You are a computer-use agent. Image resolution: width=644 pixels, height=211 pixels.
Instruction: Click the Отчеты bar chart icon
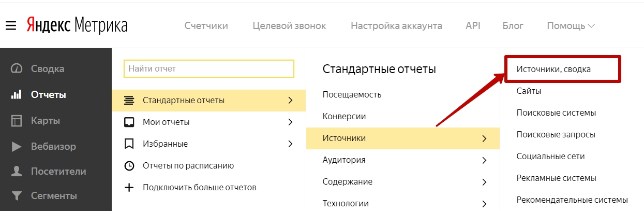click(x=17, y=94)
